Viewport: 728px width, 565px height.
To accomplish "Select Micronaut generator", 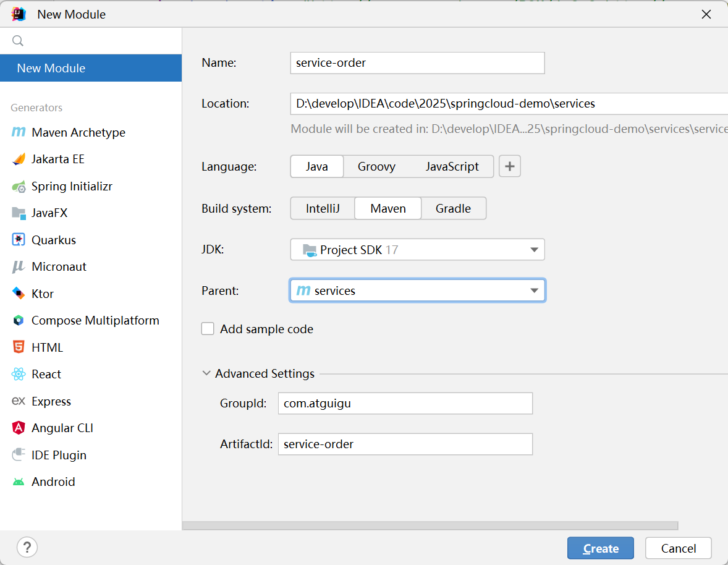I will click(x=91, y=267).
